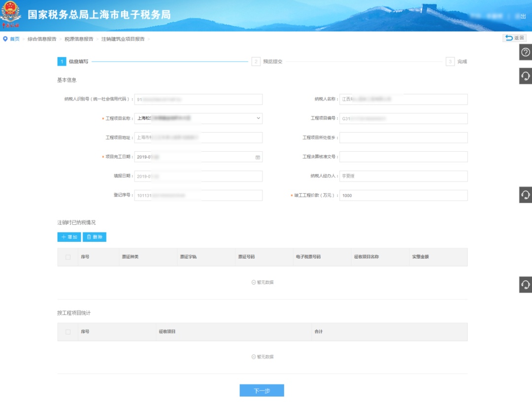532x402 pixels.
Task: Open the calendar icon in 项目完工日期
Action: (x=258, y=157)
